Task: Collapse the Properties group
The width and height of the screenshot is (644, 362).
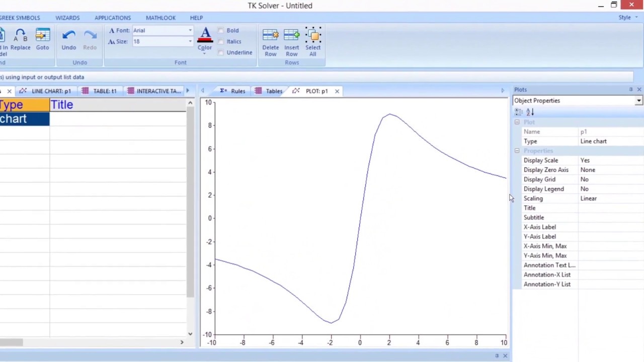Action: [x=517, y=151]
